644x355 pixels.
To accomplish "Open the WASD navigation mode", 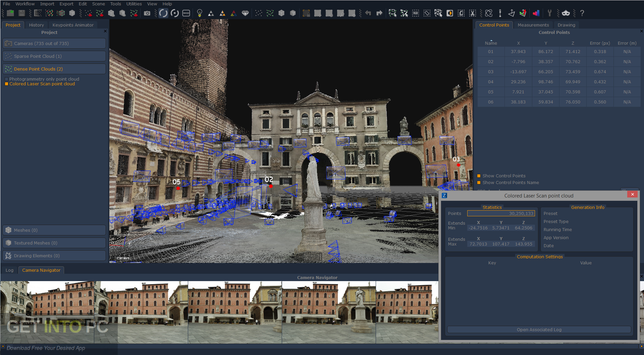I will [x=186, y=13].
